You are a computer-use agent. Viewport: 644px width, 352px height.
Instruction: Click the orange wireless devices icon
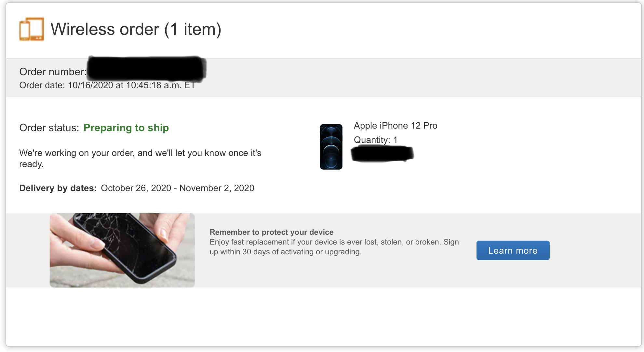pos(32,29)
